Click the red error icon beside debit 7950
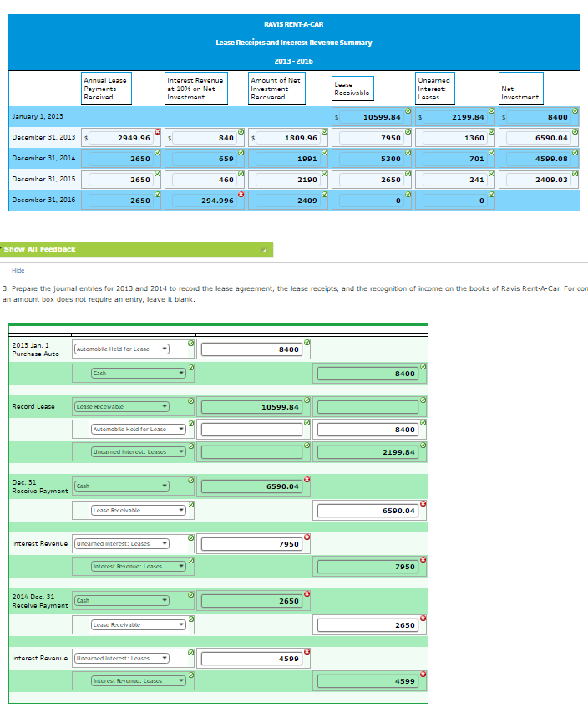This screenshot has height=708, width=588. 307,537
